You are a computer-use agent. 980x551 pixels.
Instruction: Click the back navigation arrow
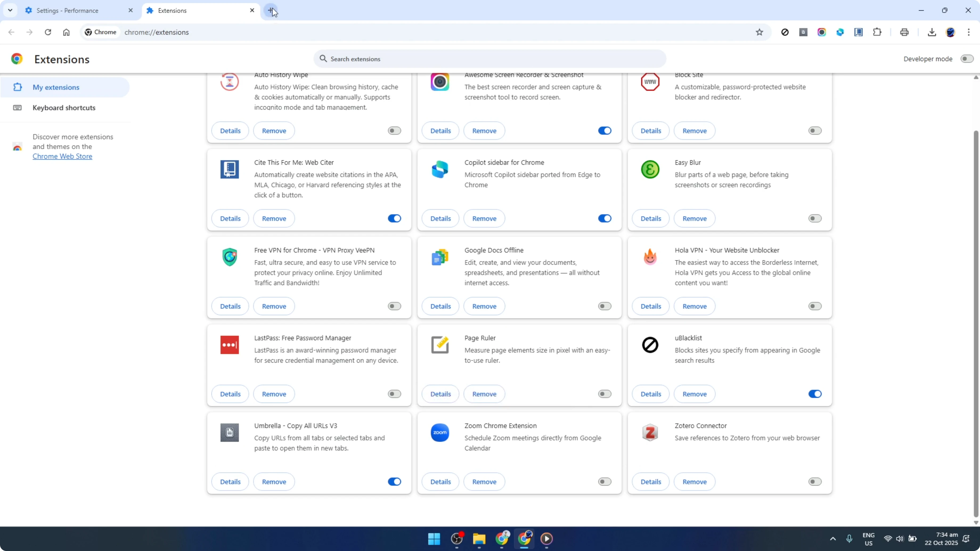coord(11,32)
